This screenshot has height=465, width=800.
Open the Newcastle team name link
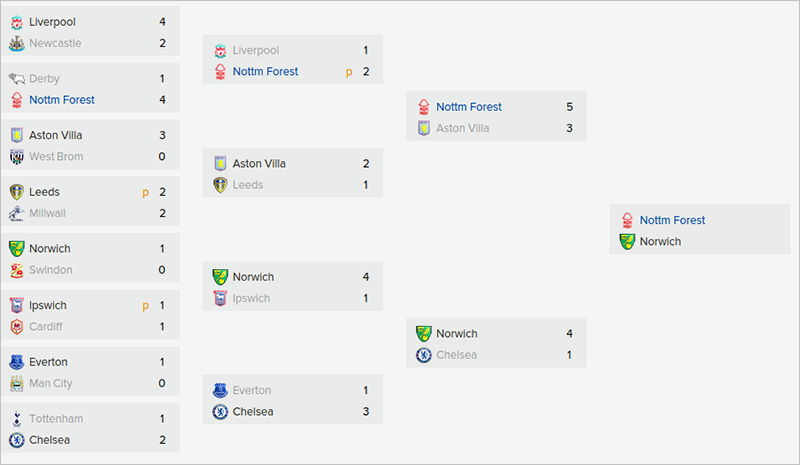tap(56, 43)
